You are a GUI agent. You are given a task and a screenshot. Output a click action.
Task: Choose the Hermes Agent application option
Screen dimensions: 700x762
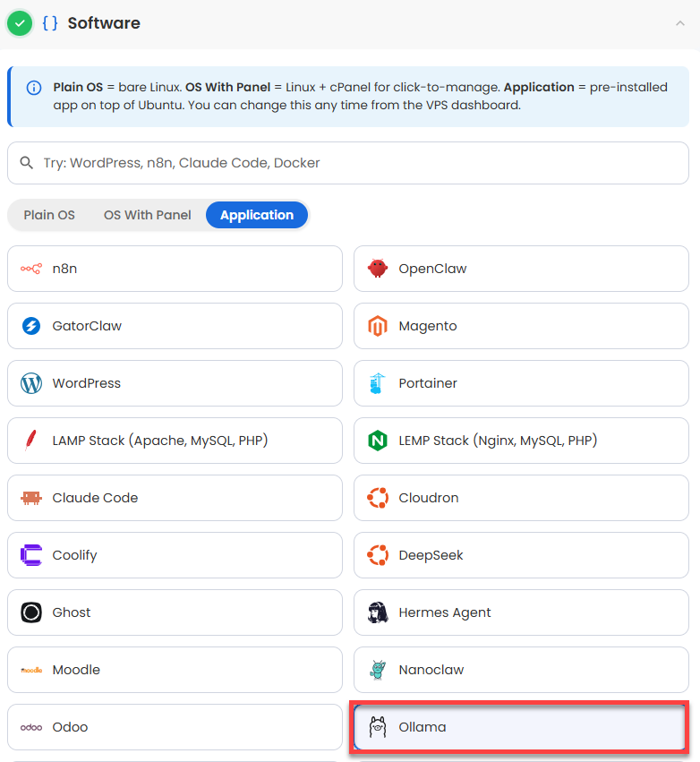pyautogui.click(x=521, y=612)
